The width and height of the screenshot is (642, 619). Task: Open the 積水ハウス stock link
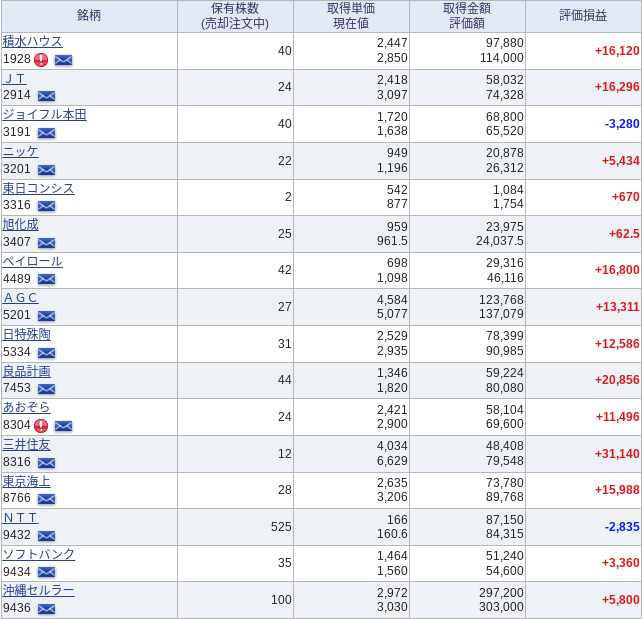tap(32, 41)
